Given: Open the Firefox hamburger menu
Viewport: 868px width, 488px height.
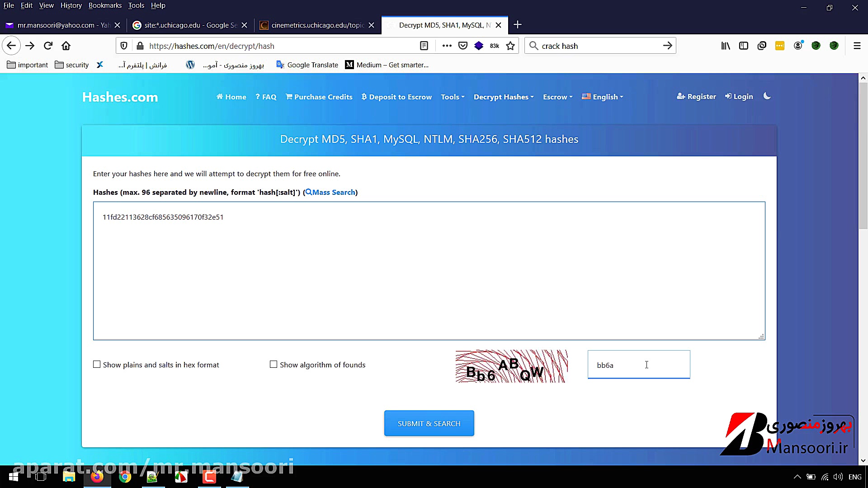Looking at the screenshot, I should 857,45.
